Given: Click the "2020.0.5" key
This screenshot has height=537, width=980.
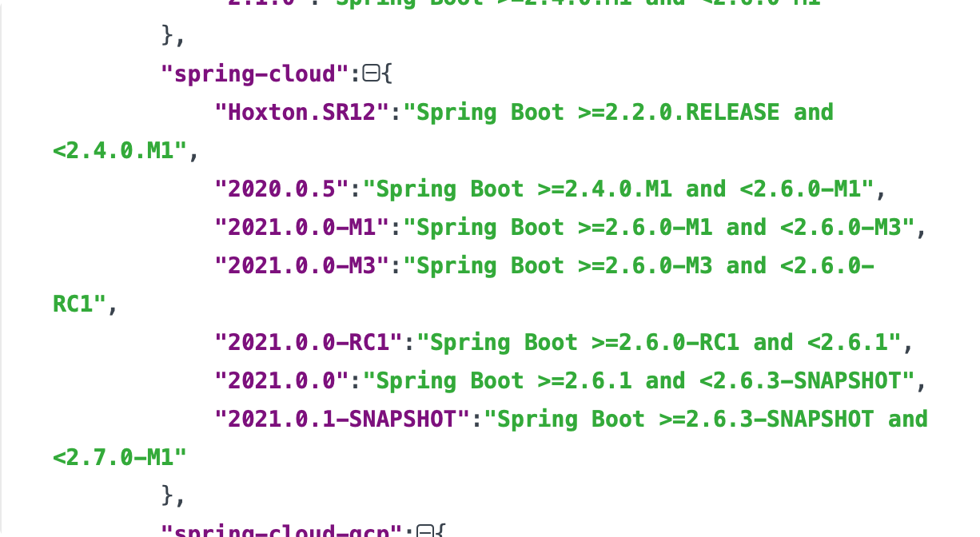Looking at the screenshot, I should tap(281, 189).
